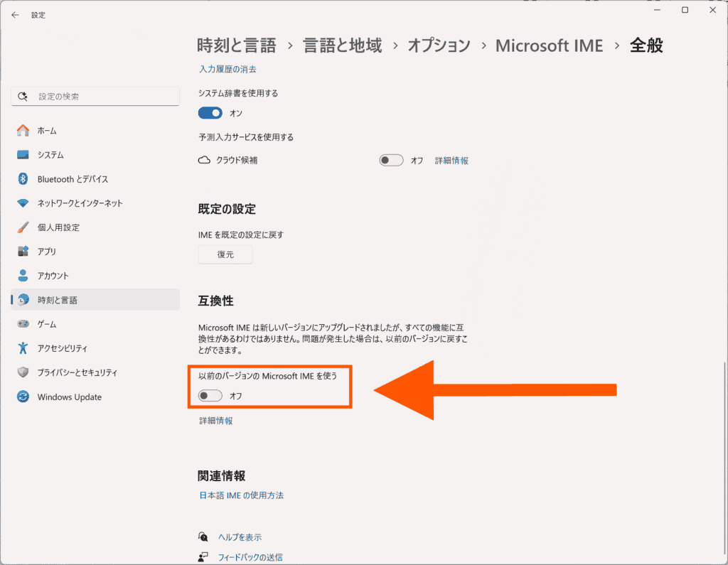Screen dimensions: 728x565
Task: Click the IME を既定の設定に戻す label
Action: (241, 235)
